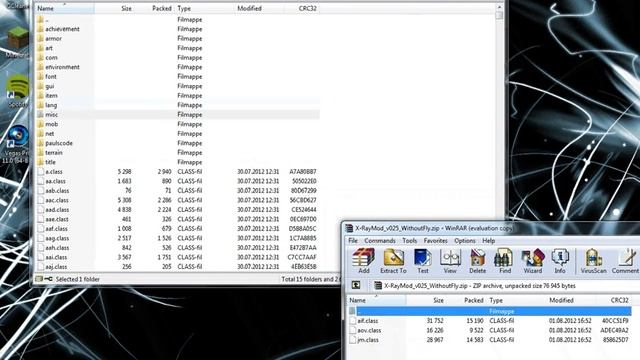Select the lang folder row
640x360 pixels.
coord(178,105)
